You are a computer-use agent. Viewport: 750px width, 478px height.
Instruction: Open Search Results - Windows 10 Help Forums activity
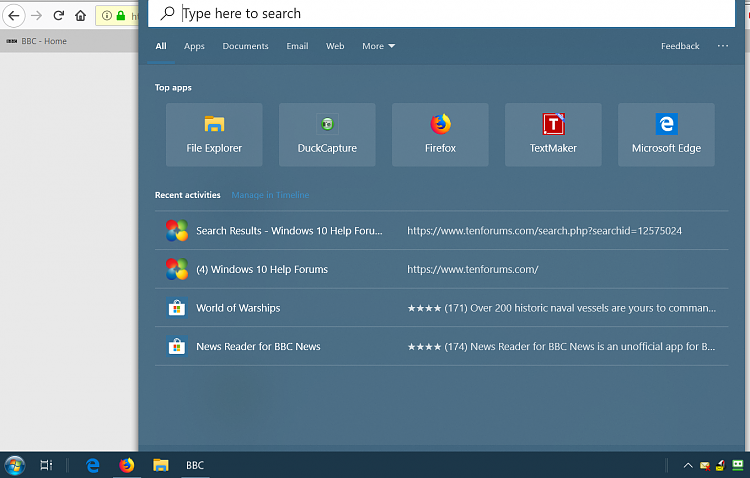441,231
